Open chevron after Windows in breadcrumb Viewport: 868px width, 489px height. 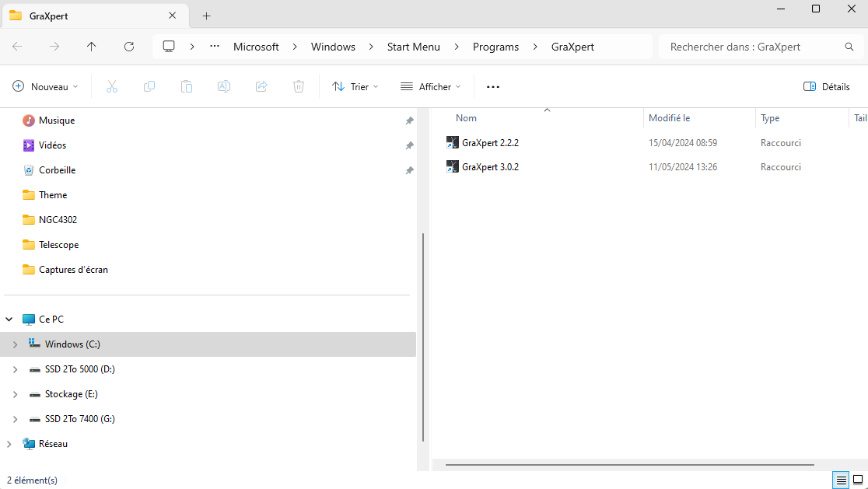pyautogui.click(x=371, y=47)
